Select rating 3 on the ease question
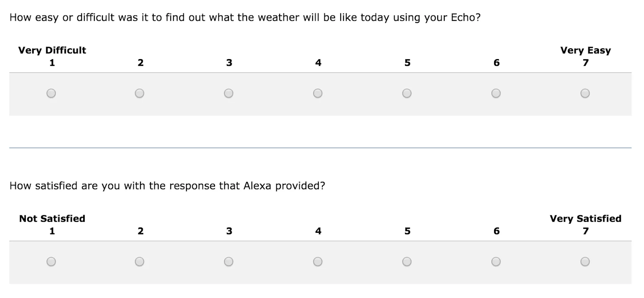Screen dimensions: 644x298 229,93
